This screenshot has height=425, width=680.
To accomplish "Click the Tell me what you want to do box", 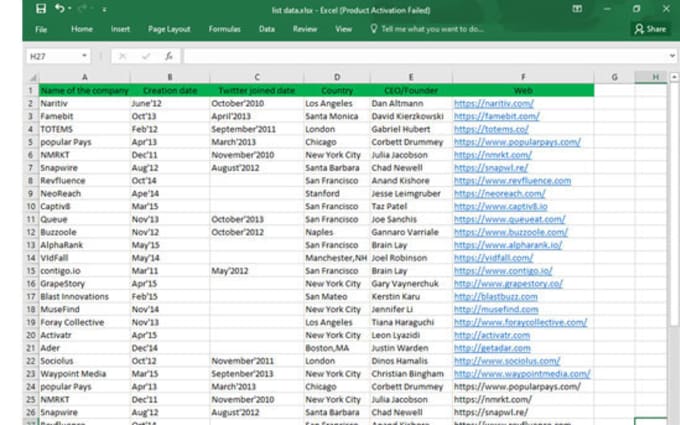I will 427,29.
